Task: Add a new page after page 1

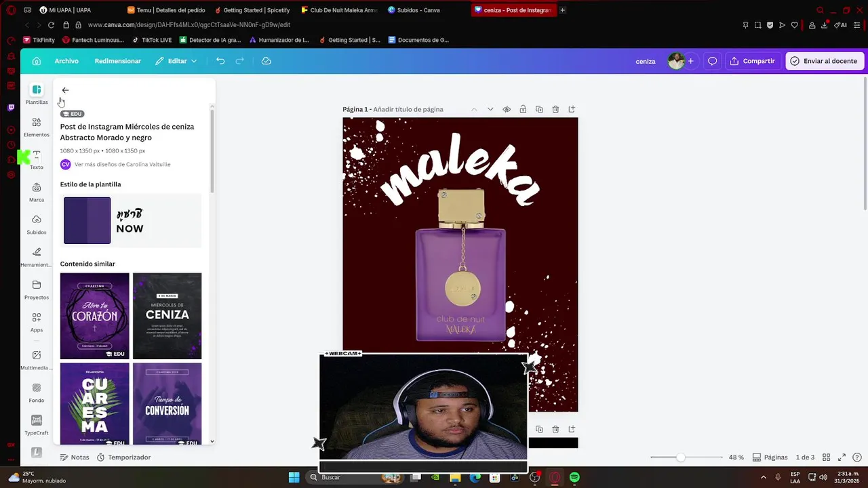Action: coord(572,109)
